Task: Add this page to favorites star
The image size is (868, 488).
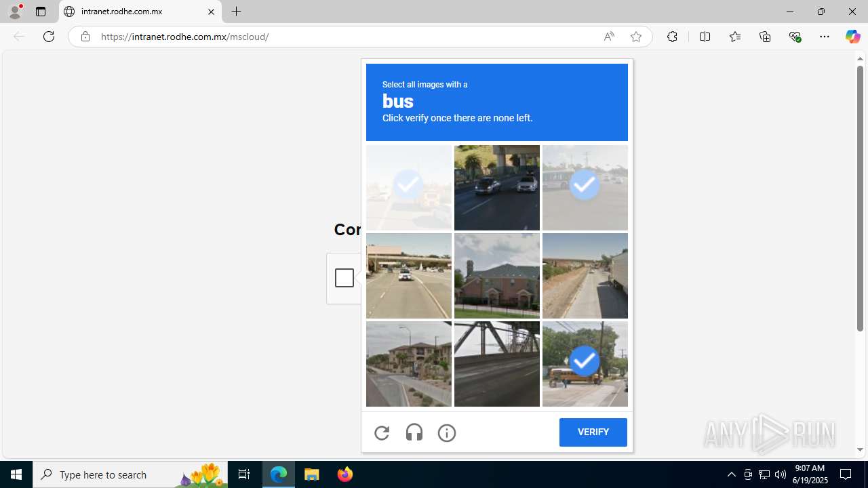Action: 636,37
